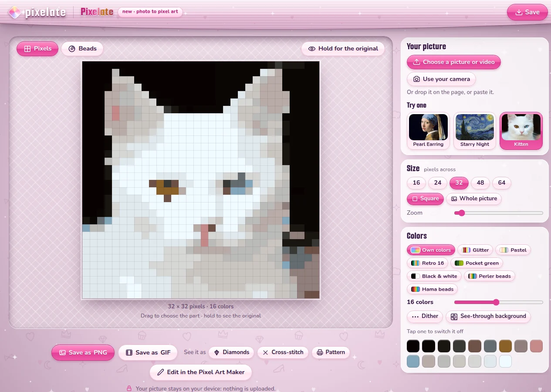This screenshot has width=551, height=392.
Task: Switch off the golden brown color swatch
Action: 505,346
